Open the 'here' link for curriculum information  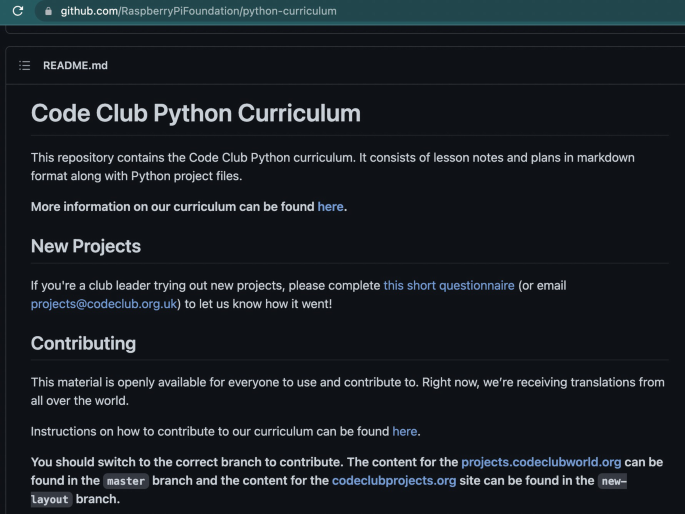click(330, 207)
